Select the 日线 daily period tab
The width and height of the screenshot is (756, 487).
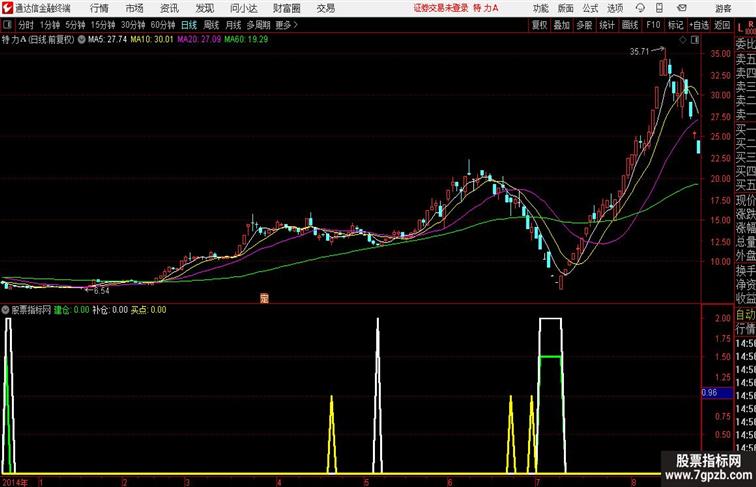(189, 25)
